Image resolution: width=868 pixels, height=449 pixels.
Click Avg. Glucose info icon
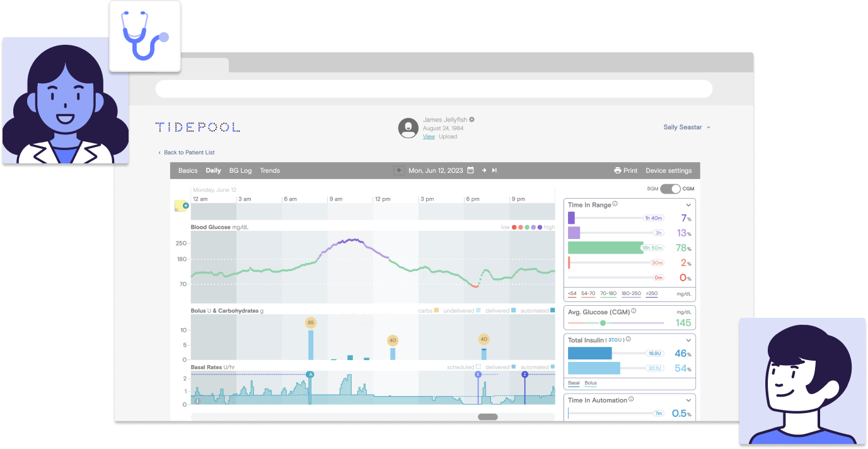point(634,311)
